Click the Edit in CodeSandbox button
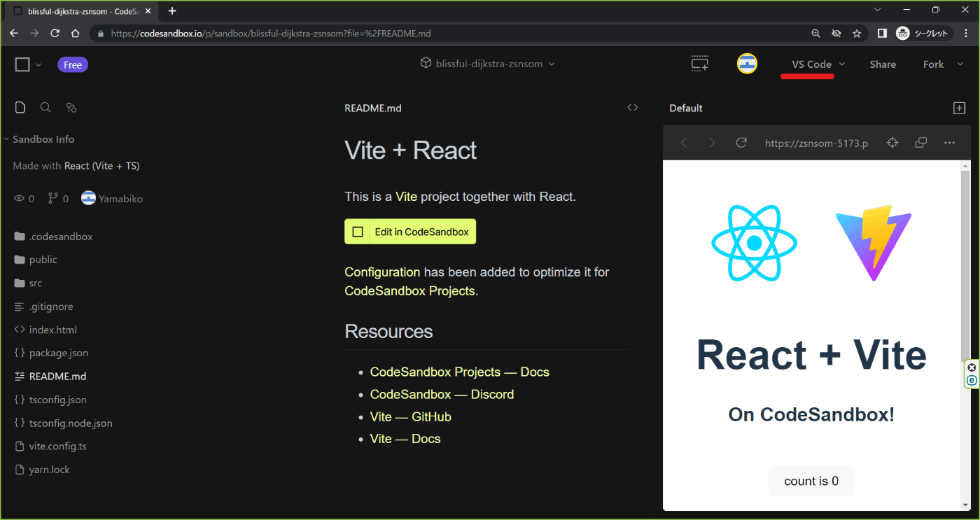 pos(410,232)
